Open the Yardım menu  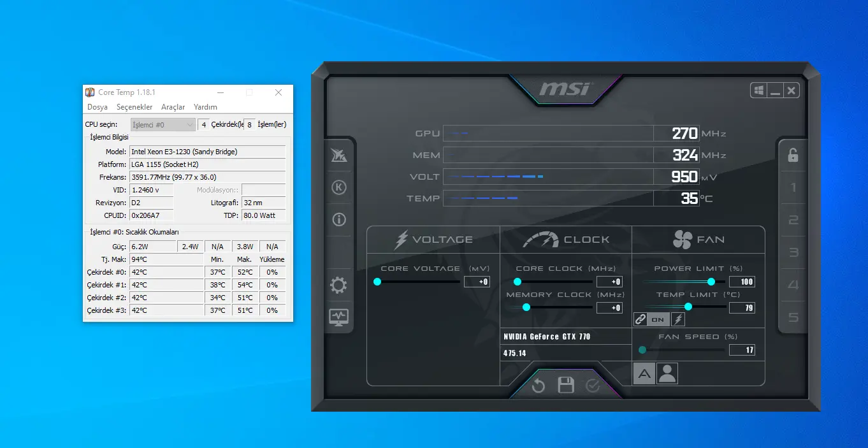pos(206,107)
